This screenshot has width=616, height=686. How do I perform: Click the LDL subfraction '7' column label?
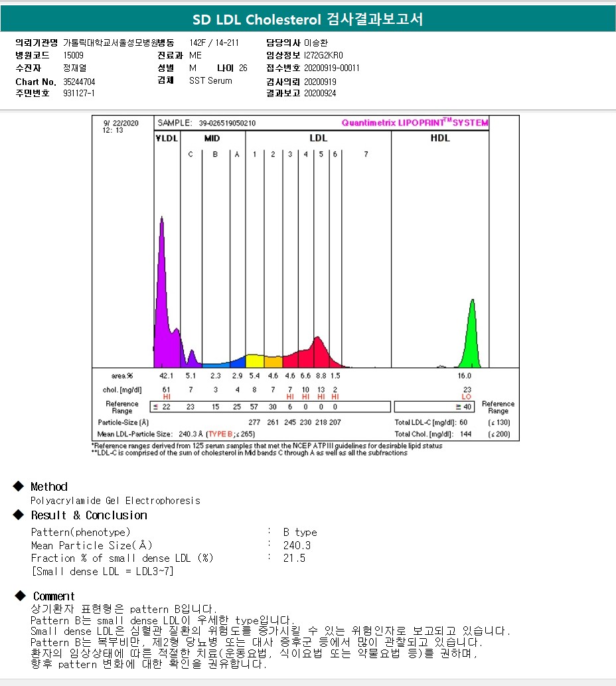(366, 154)
